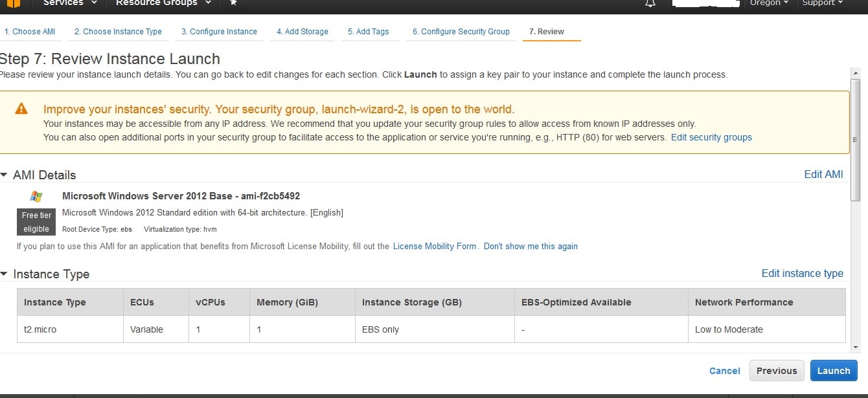
Task: Click the Network Performance column header
Action: tap(766, 302)
